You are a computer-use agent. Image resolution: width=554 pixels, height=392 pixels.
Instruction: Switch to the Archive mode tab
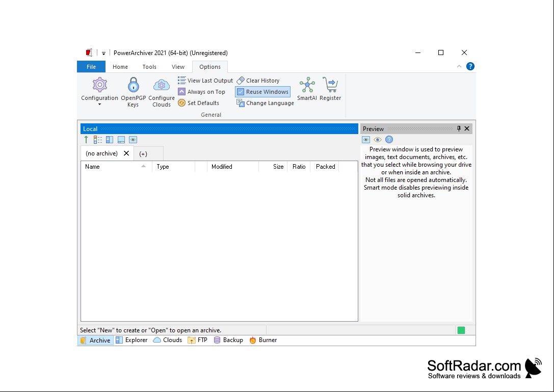[x=95, y=341]
